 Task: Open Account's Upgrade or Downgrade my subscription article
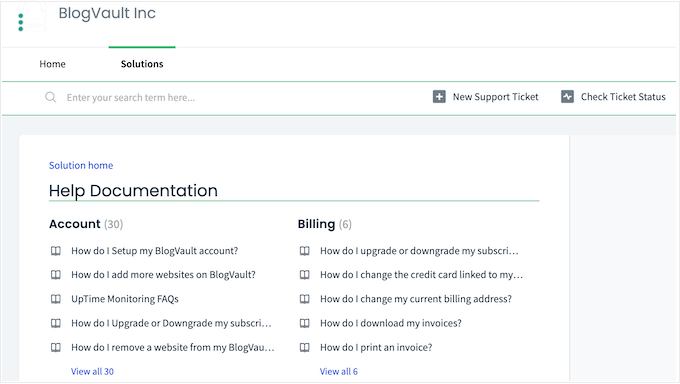point(171,323)
